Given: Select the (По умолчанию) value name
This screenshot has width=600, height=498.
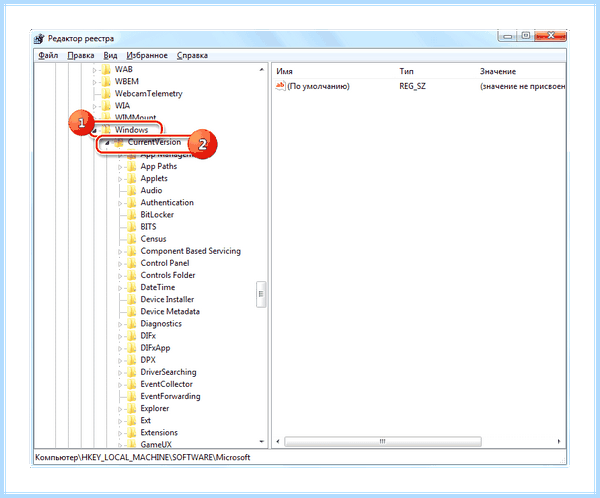Looking at the screenshot, I should coord(318,87).
